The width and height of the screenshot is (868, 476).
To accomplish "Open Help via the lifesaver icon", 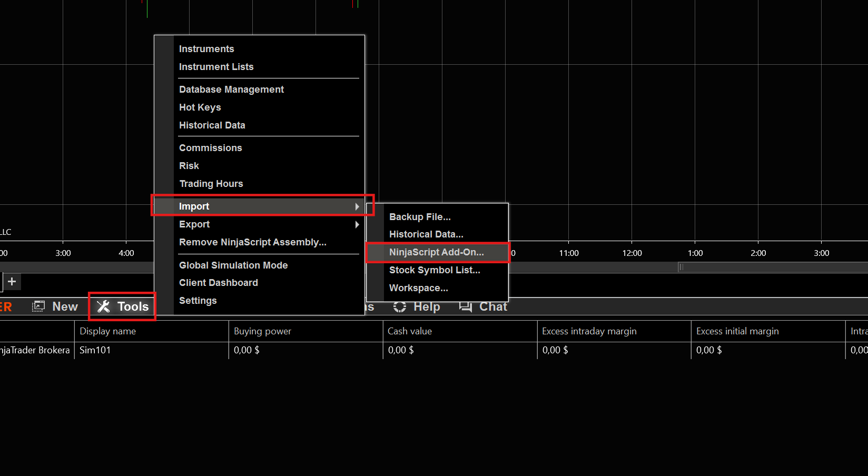I will click(x=400, y=306).
